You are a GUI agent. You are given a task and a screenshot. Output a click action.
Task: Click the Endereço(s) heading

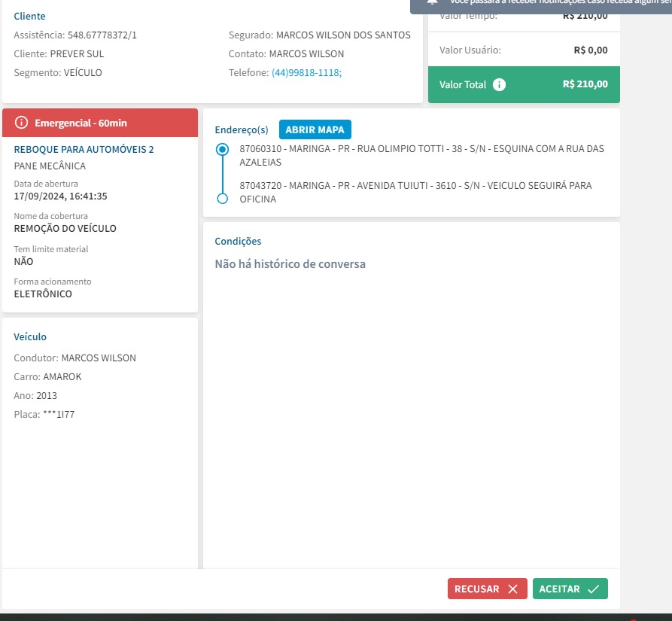(242, 130)
